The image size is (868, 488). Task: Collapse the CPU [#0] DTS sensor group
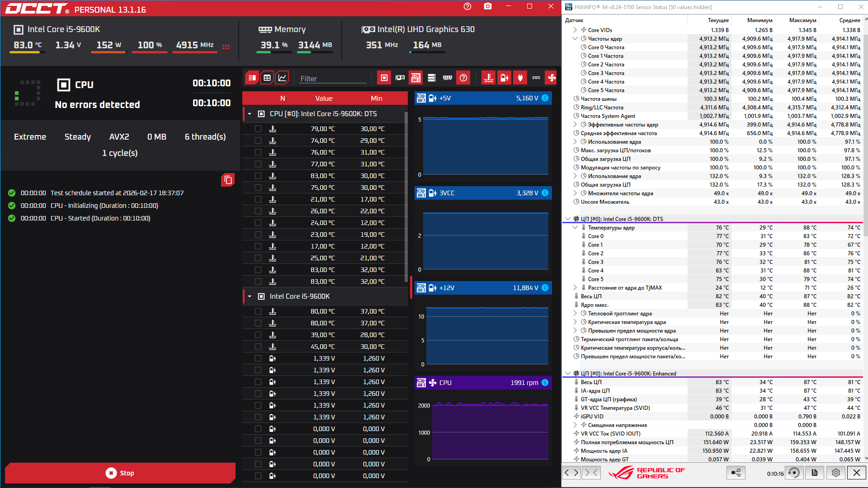coord(250,114)
